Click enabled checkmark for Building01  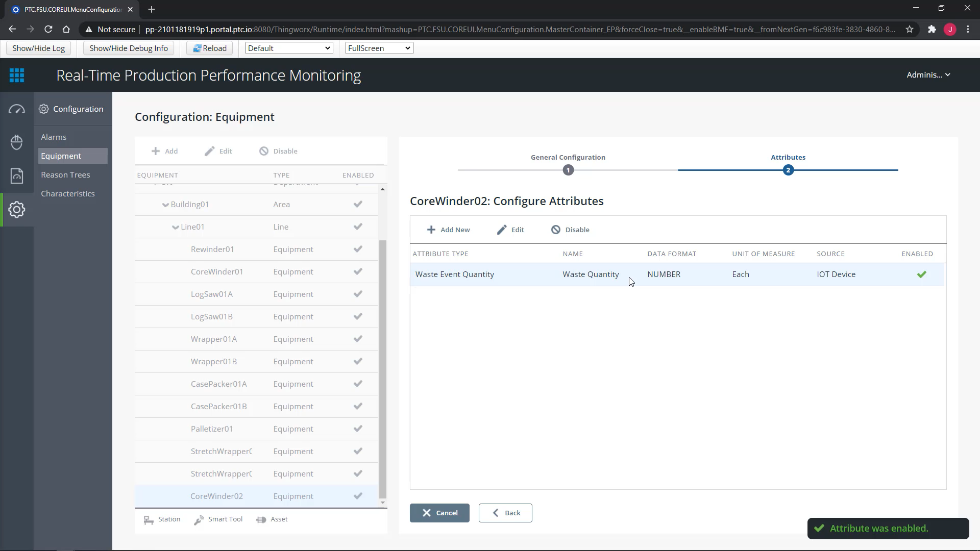point(358,204)
